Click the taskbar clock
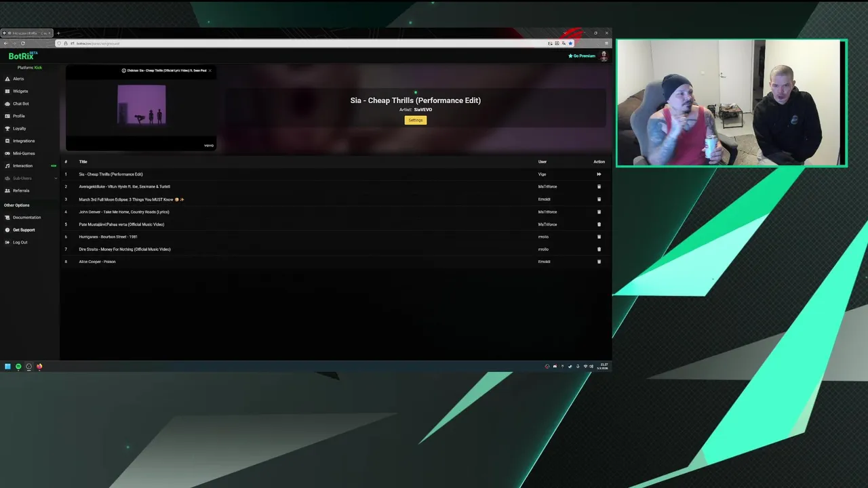The image size is (868, 488). pos(603,366)
